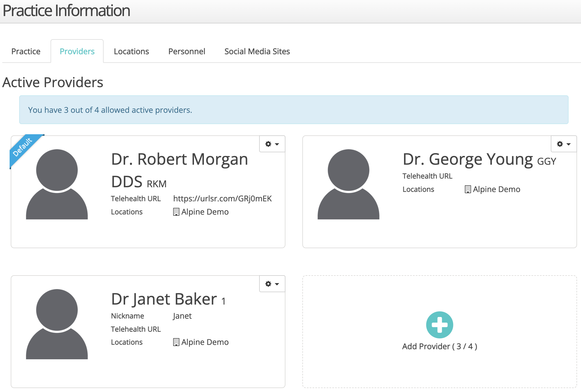Switch to the Practice tab

coord(26,51)
